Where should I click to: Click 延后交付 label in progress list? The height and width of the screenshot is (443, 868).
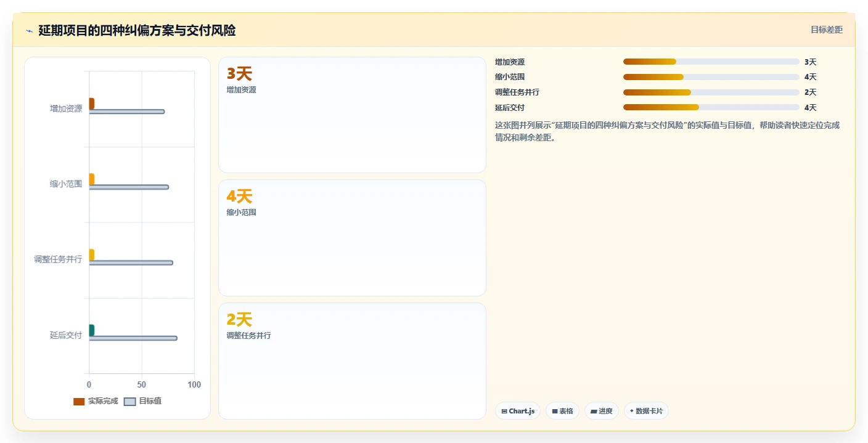510,107
